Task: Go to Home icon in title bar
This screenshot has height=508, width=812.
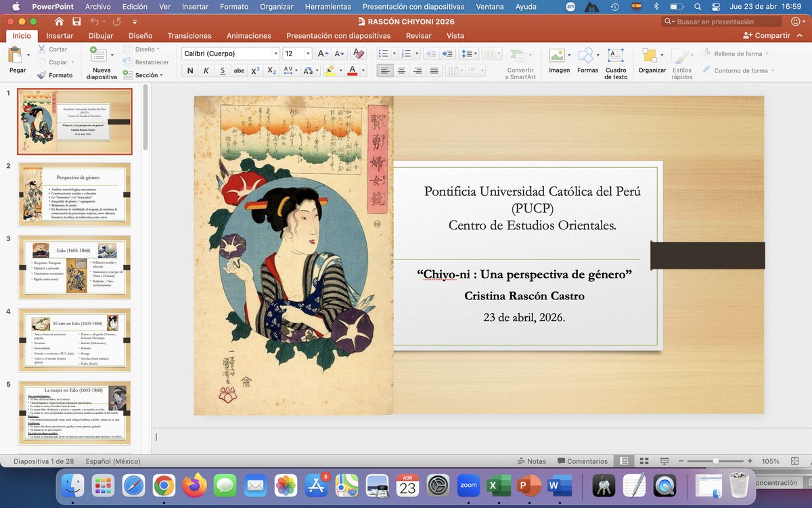Action: pyautogui.click(x=59, y=22)
